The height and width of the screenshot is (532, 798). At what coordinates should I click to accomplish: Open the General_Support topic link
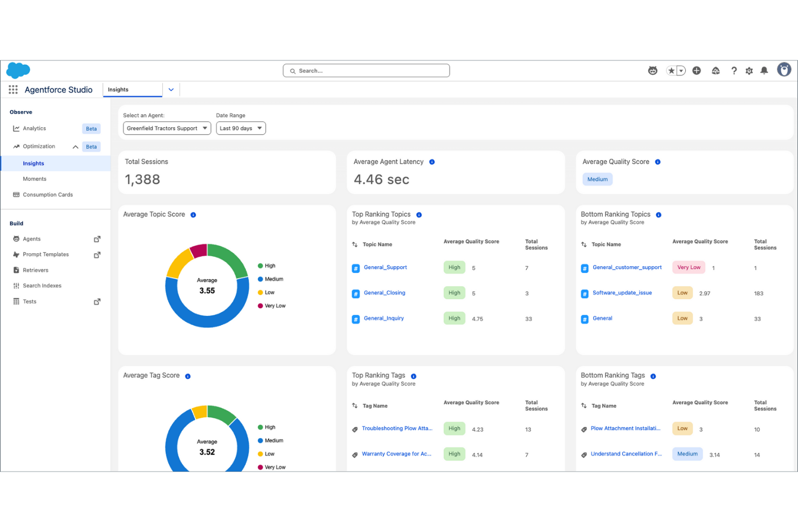385,267
